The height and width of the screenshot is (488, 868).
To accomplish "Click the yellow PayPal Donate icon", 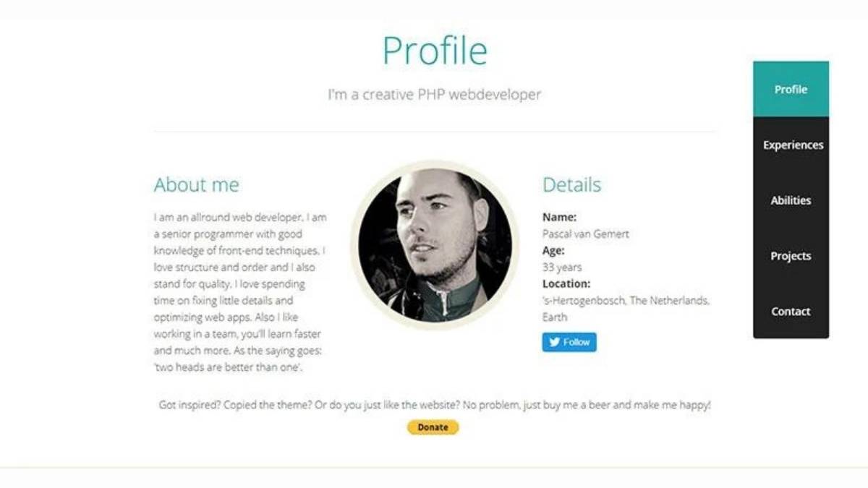I will 433,427.
